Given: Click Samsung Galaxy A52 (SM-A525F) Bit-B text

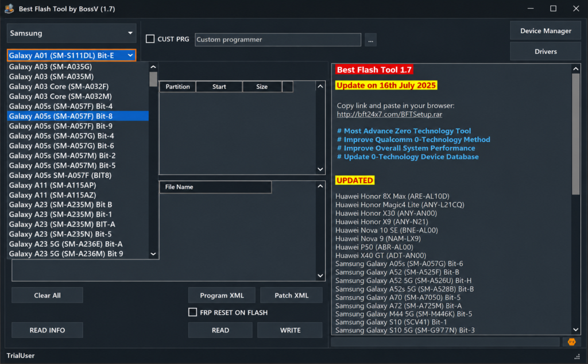Looking at the screenshot, I should (397, 272).
